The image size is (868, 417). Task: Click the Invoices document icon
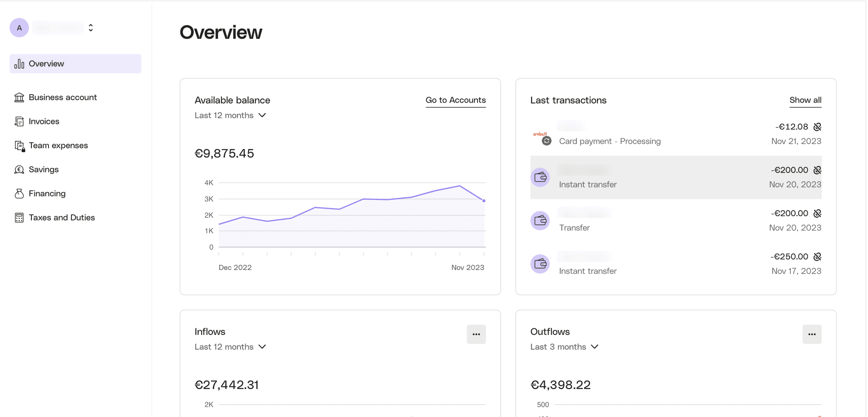coord(19,121)
